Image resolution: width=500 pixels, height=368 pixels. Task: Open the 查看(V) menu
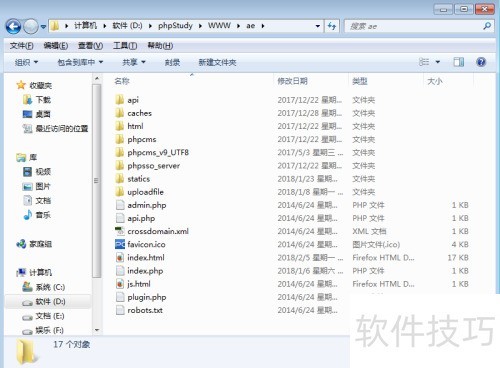[90, 46]
